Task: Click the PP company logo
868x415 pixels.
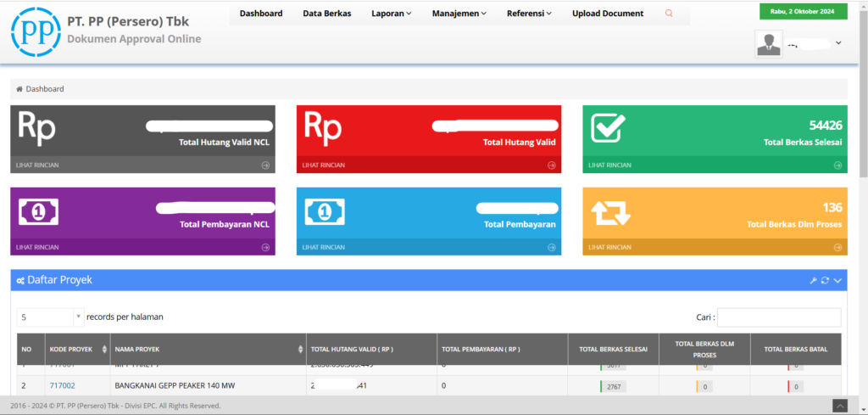Action: [x=36, y=31]
